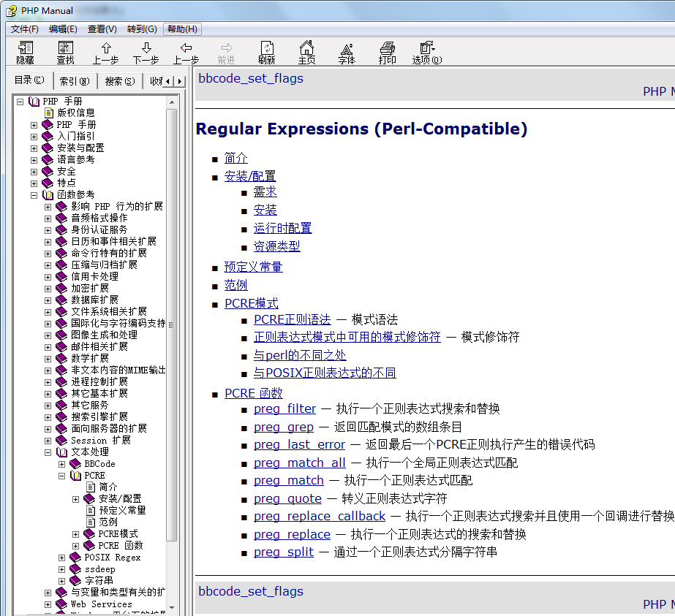Click the book icon beside POSIX Regex

75,558
